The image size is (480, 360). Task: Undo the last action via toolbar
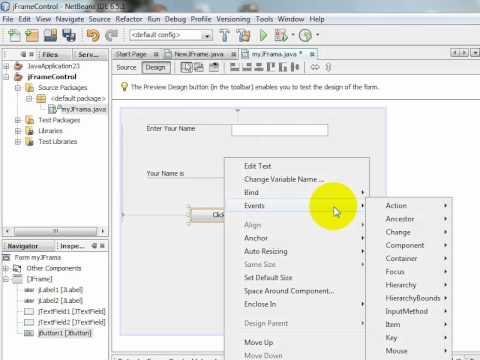point(93,35)
